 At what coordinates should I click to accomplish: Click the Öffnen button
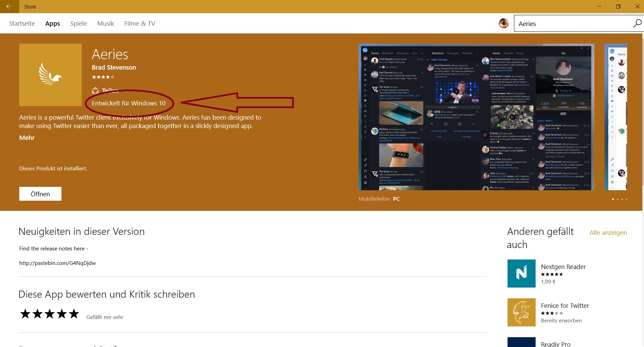point(40,194)
